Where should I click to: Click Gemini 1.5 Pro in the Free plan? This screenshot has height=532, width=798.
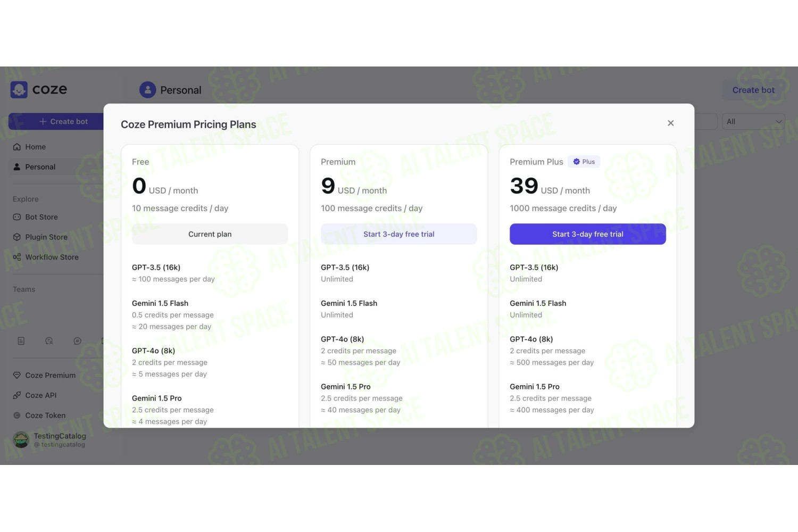157,398
